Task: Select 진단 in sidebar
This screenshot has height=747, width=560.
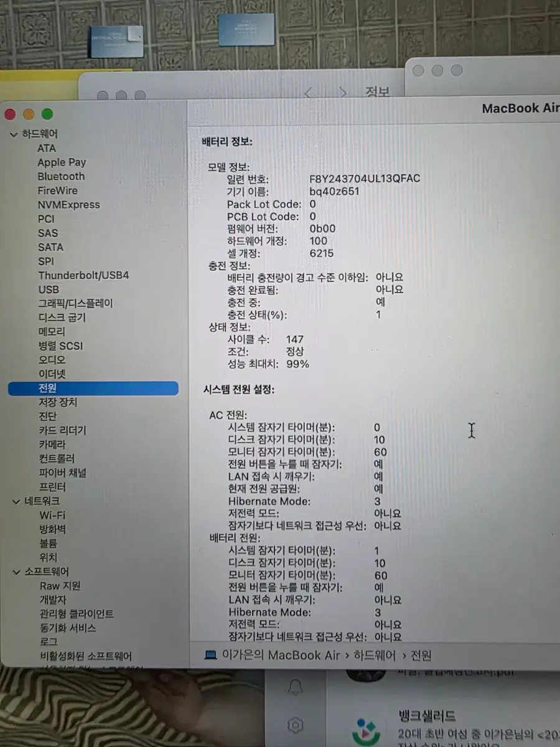Action: pyautogui.click(x=48, y=416)
